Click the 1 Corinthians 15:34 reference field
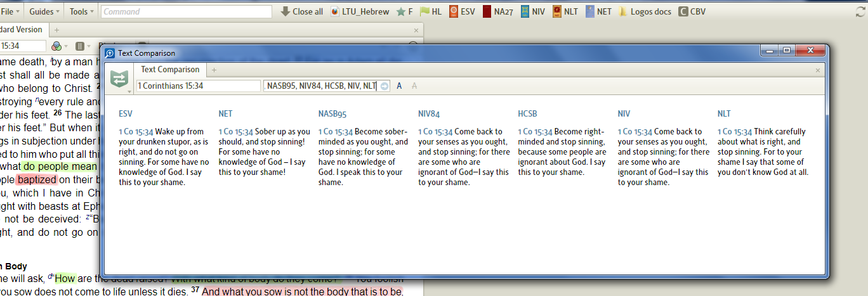 pyautogui.click(x=198, y=86)
